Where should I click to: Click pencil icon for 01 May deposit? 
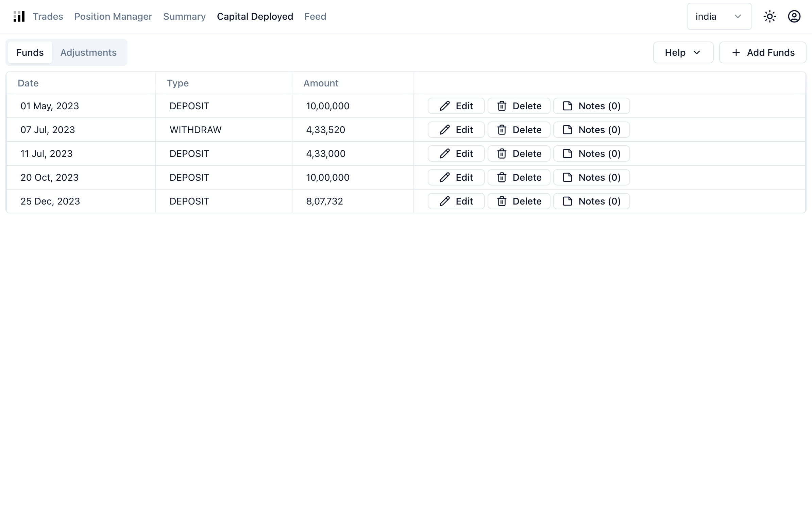(445, 106)
